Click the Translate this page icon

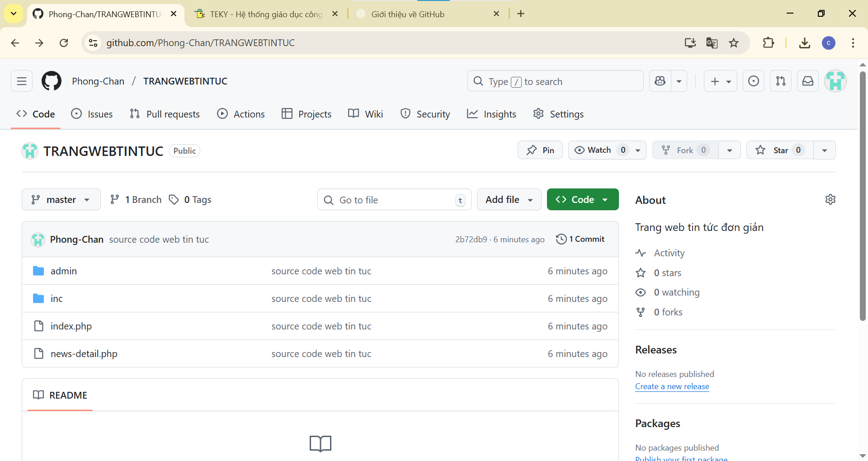click(x=712, y=43)
